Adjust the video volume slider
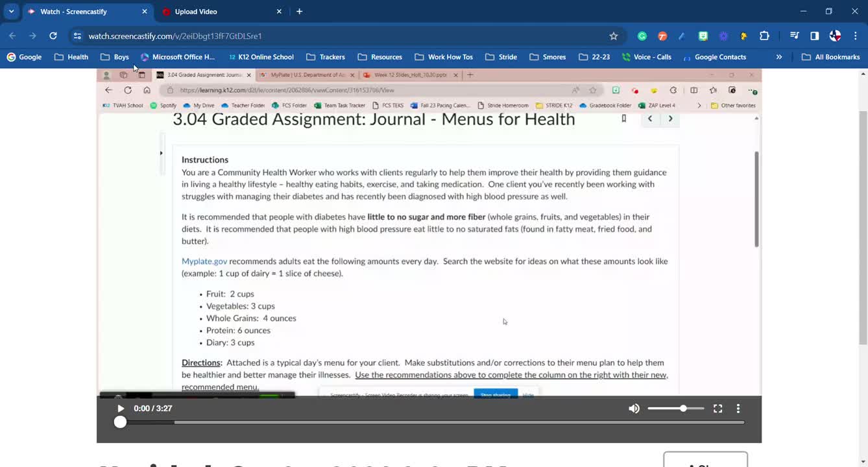The height and width of the screenshot is (467, 868). (675, 409)
